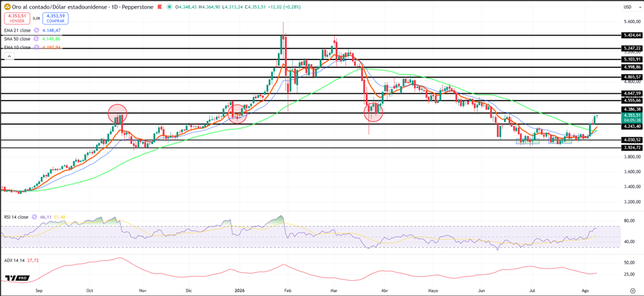
Task: Click the spread value 0,08
Action: click(x=36, y=18)
